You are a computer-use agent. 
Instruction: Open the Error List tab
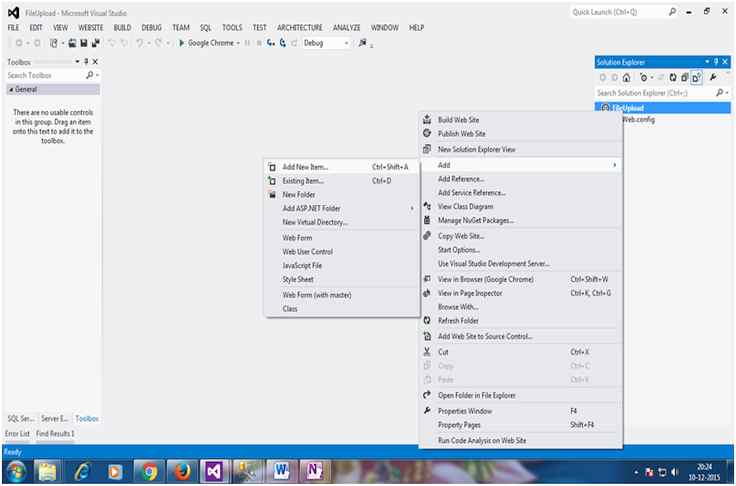click(x=17, y=433)
